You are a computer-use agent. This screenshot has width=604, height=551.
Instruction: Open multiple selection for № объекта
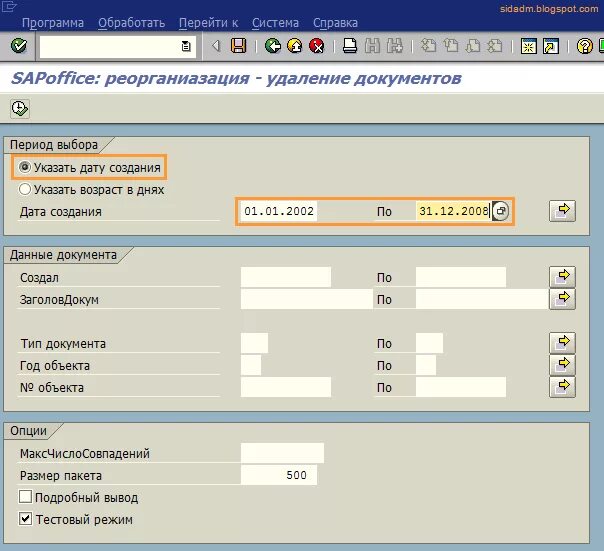[x=562, y=387]
